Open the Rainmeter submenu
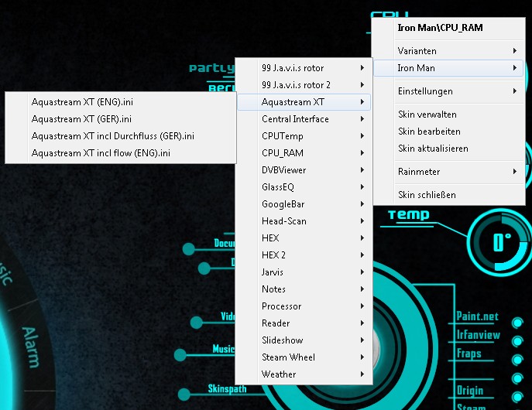532x410 pixels. coord(448,172)
